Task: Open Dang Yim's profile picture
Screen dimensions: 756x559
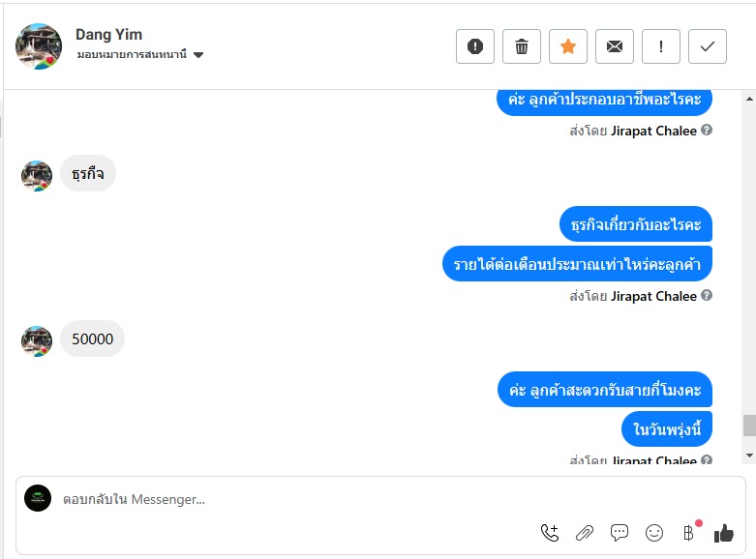Action: pyautogui.click(x=39, y=46)
